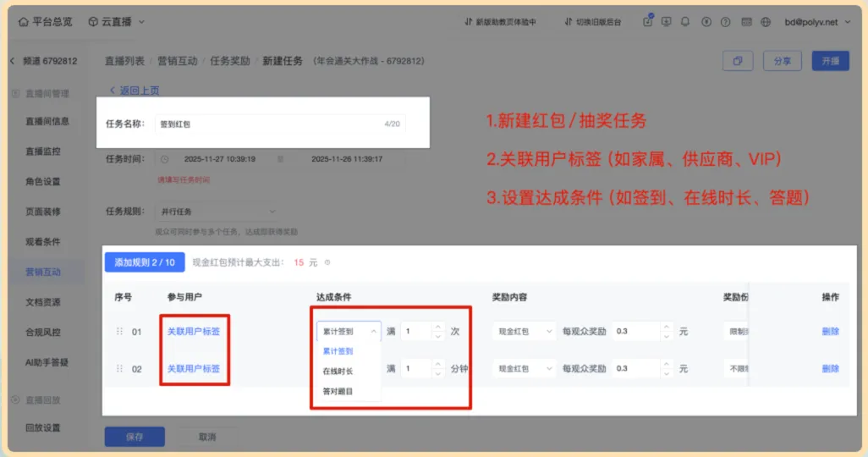The height and width of the screenshot is (457, 868).
Task: Click the 平台总览 home icon
Action: (22, 22)
